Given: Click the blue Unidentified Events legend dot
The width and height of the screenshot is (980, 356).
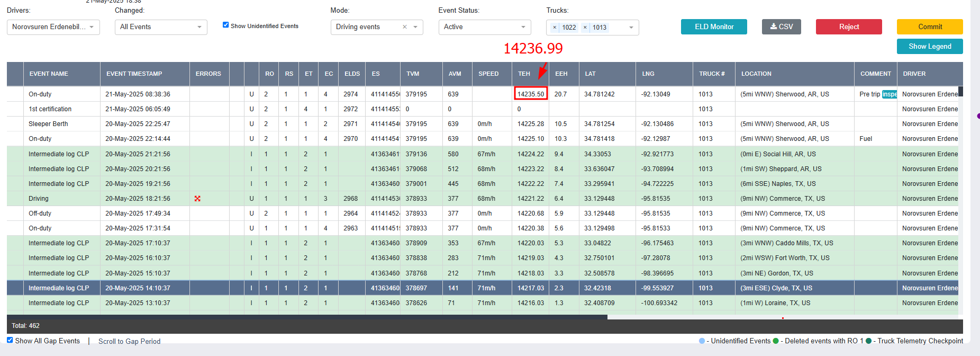Looking at the screenshot, I should (x=702, y=341).
